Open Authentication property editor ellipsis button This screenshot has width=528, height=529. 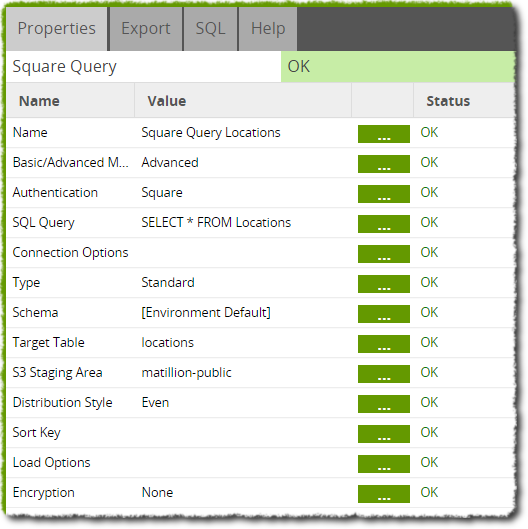pyautogui.click(x=384, y=194)
